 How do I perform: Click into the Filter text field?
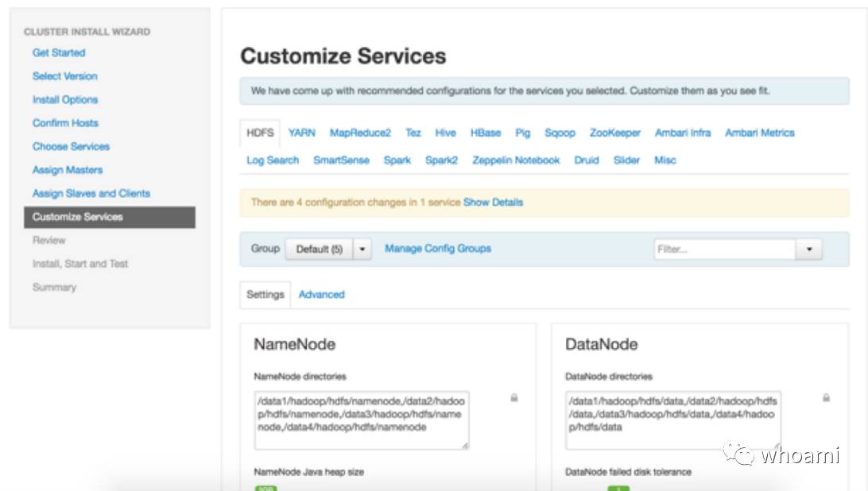[724, 249]
